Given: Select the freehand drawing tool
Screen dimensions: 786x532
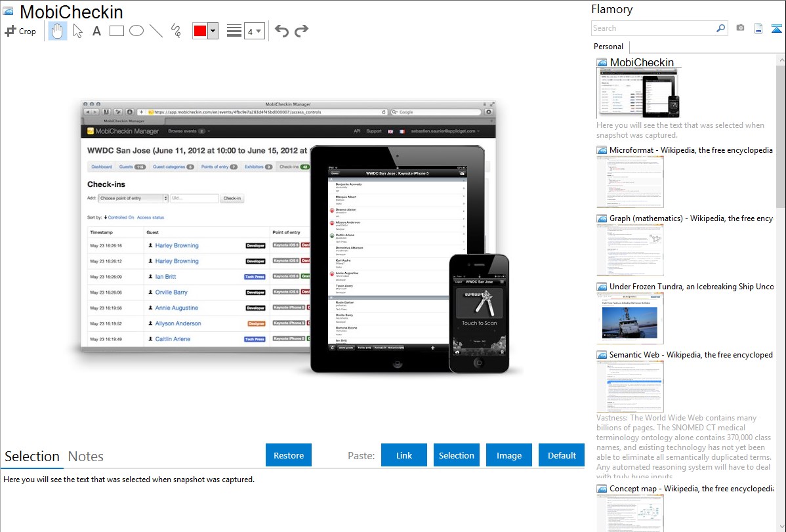Looking at the screenshot, I should (176, 31).
